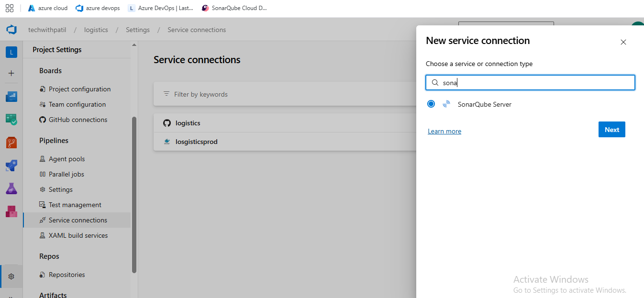Click the settings sidebar vertical scrollbar
This screenshot has width=644, height=298.
(x=134, y=191)
